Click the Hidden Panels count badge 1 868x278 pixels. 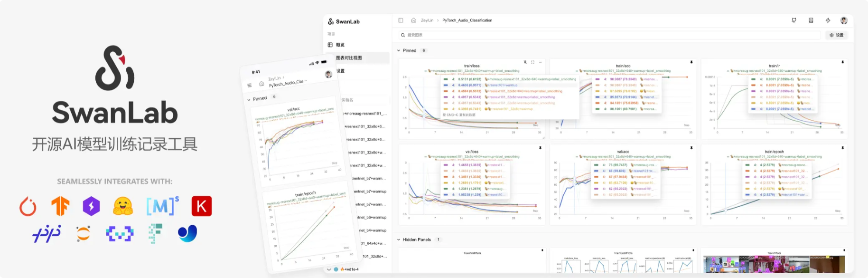point(439,240)
